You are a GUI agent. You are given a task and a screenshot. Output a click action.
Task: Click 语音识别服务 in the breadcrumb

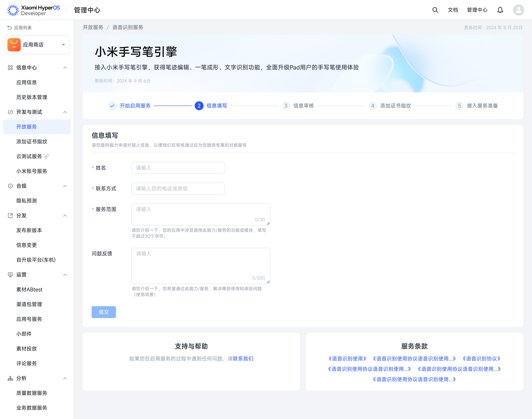[128, 27]
